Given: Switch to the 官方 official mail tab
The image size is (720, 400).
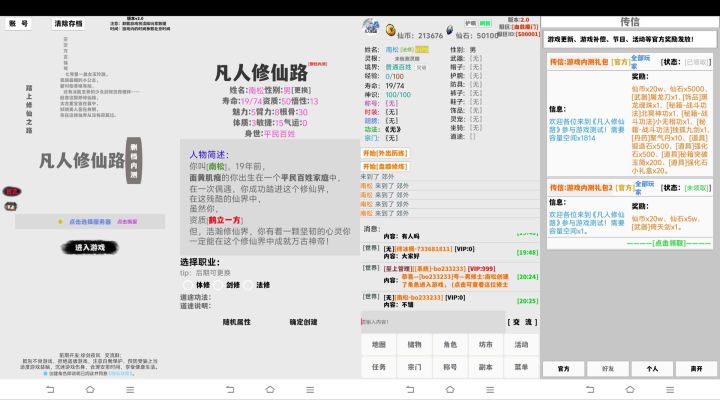Looking at the screenshot, I should (563, 369).
